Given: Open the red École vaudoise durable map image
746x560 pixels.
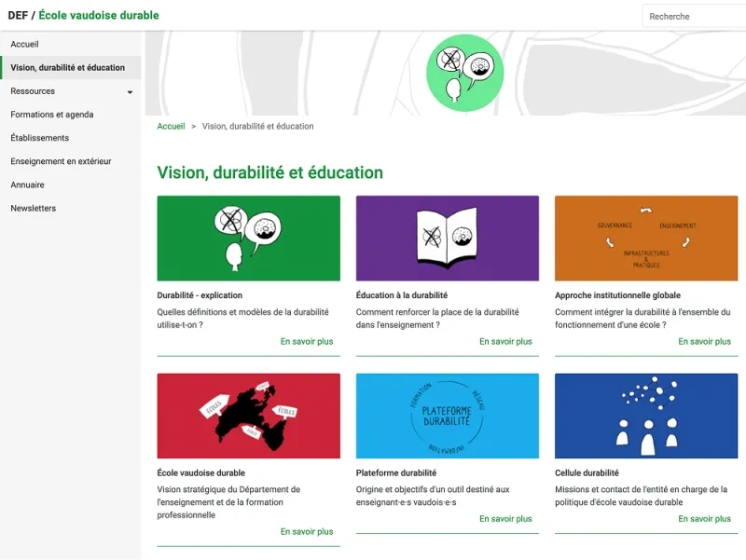Looking at the screenshot, I should tap(248, 416).
